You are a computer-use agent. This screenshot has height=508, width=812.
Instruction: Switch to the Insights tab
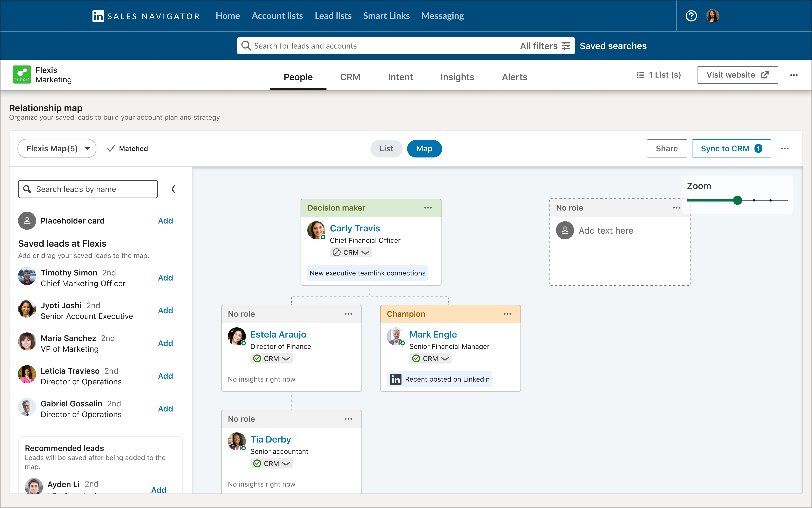pyautogui.click(x=457, y=77)
